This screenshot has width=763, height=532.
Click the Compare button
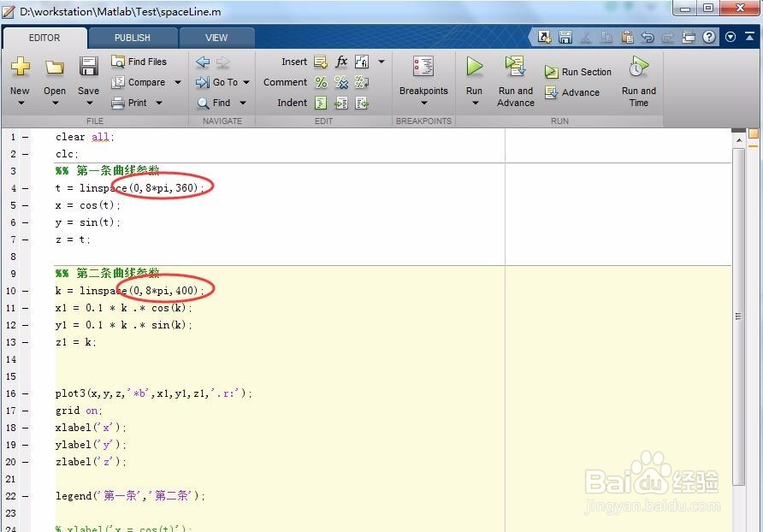pos(139,82)
